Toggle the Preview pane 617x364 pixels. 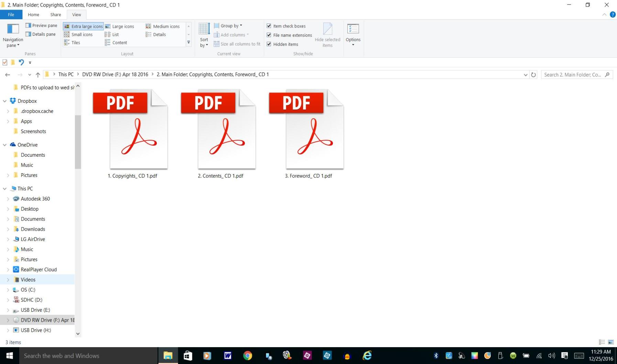coord(41,25)
